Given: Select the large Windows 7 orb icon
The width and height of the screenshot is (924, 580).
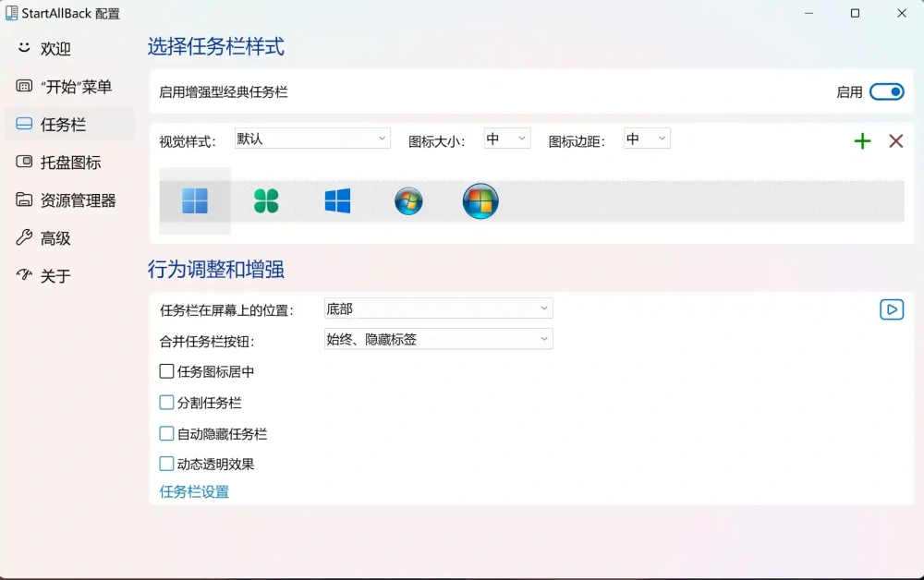Looking at the screenshot, I should coord(480,200).
